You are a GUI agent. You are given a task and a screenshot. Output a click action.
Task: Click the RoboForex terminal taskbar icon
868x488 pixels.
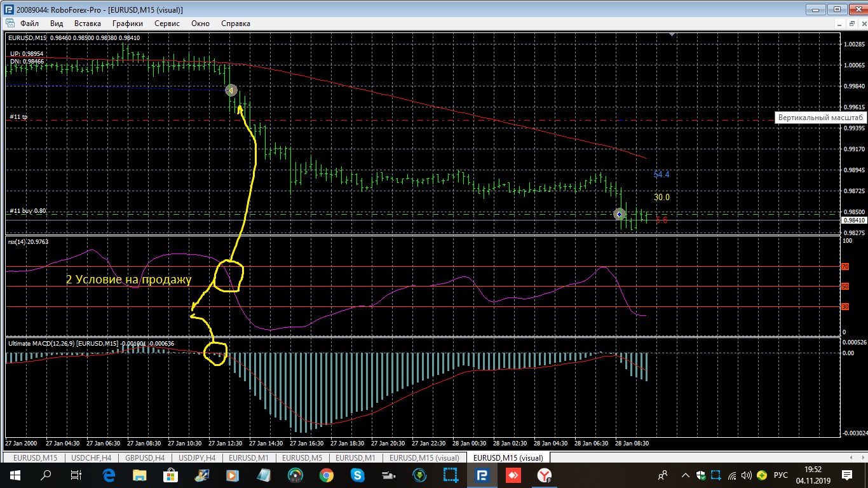click(x=482, y=475)
